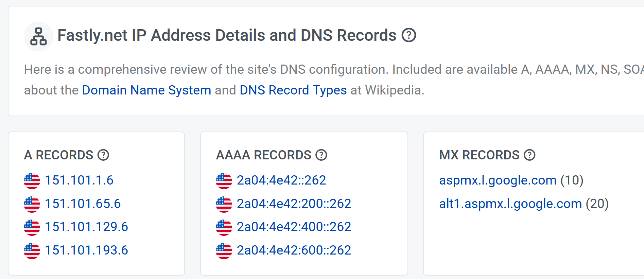The width and height of the screenshot is (644, 279).
Task: Click the Fastly.net IP Address Details heading
Action: coord(227,35)
